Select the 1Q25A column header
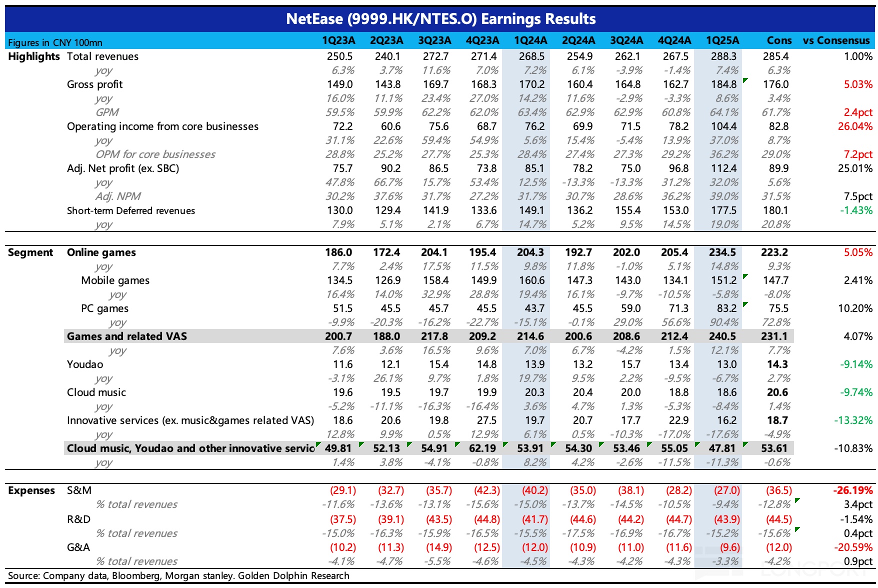The width and height of the screenshot is (878, 588). tap(722, 40)
